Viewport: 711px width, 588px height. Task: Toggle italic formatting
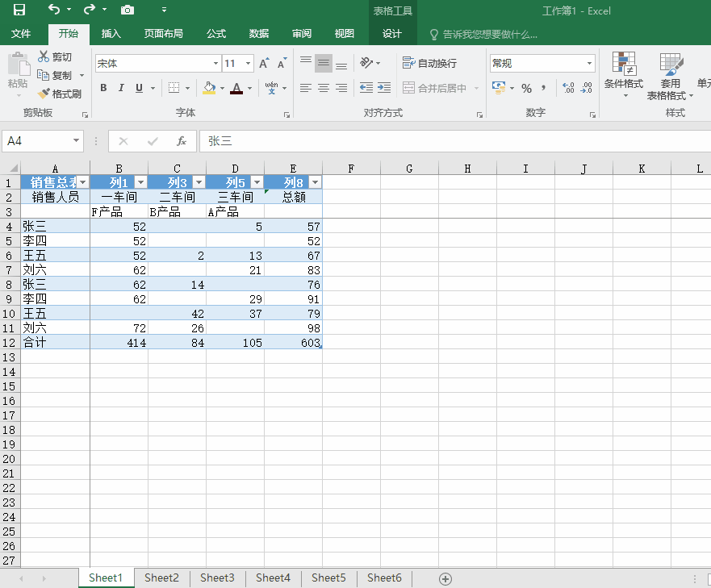click(x=121, y=88)
